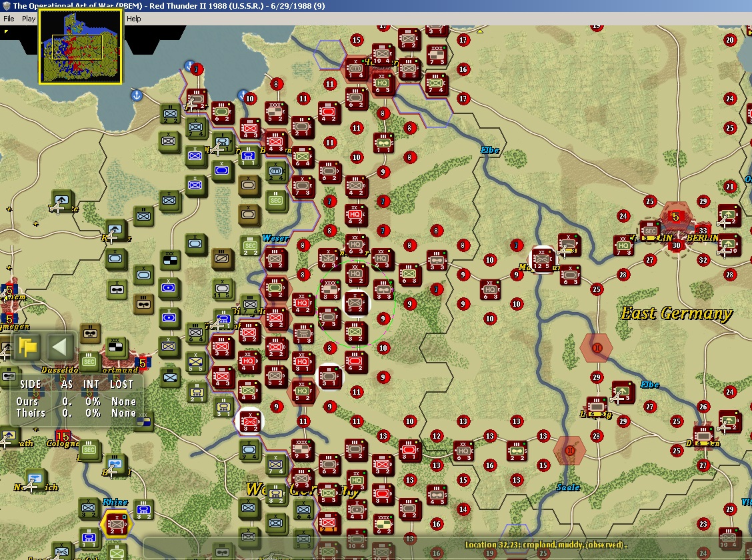Viewport: 752px width, 560px height.
Task: Click the anchor icon beside the '7' marker
Action: coord(189,65)
